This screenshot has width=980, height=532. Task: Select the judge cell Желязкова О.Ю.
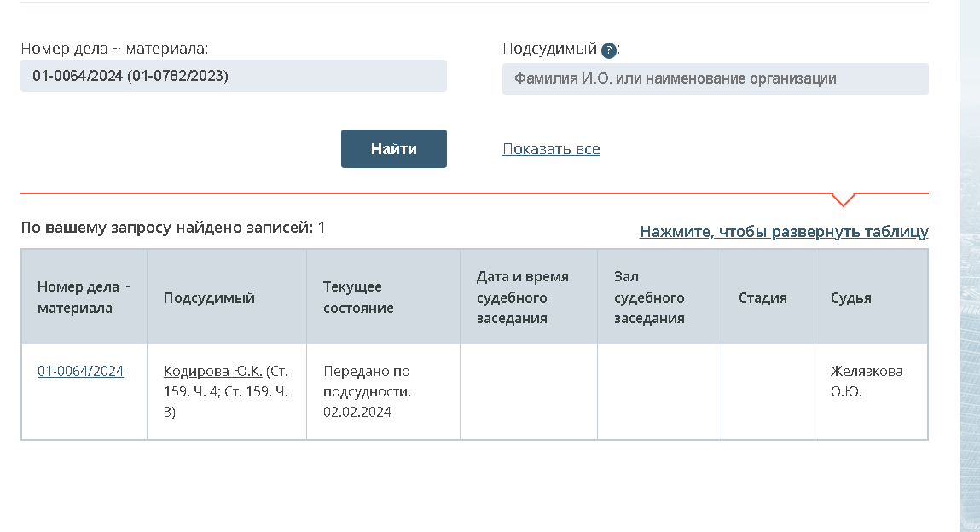[866, 382]
